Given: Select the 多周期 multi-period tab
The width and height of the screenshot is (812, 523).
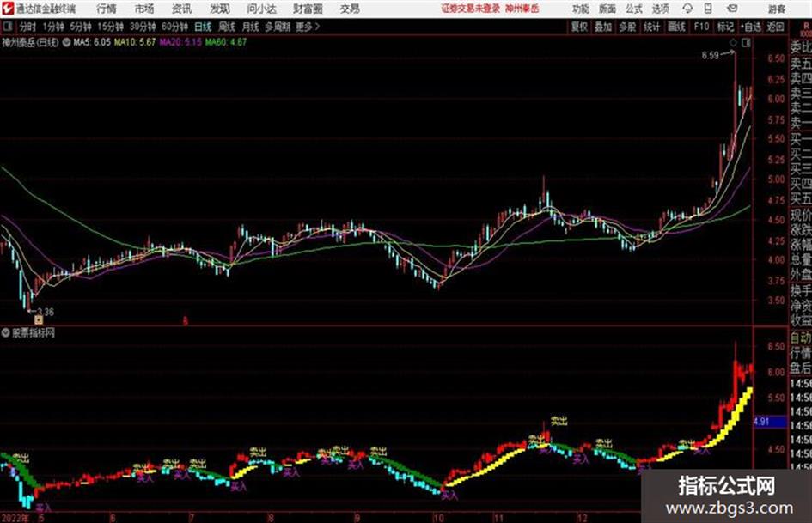Looking at the screenshot, I should coord(278,27).
